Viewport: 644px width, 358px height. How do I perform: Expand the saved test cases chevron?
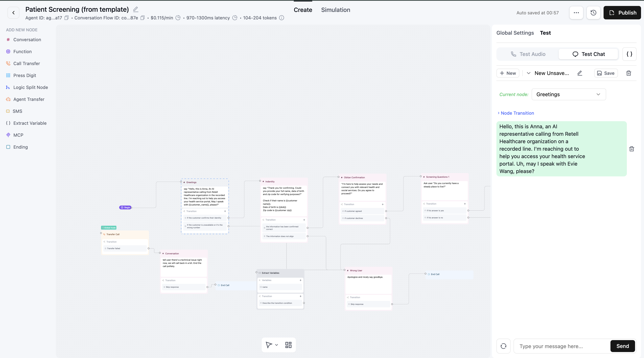pyautogui.click(x=528, y=73)
